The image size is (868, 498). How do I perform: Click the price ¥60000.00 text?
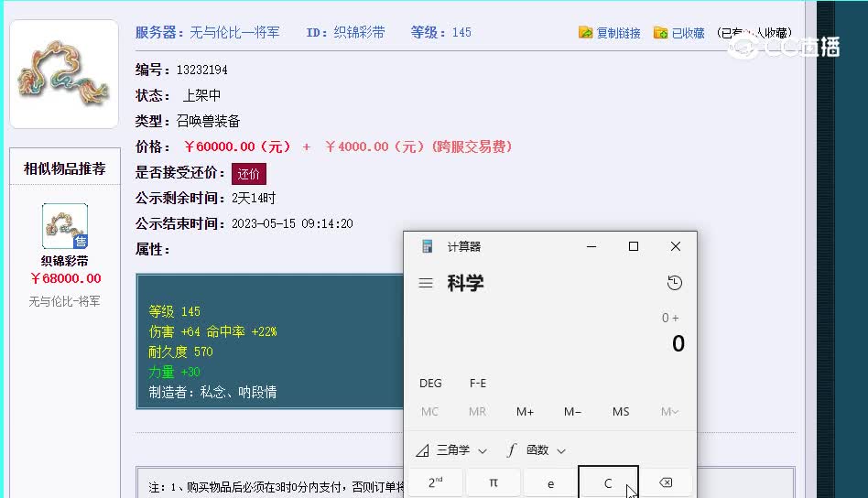[x=237, y=146]
